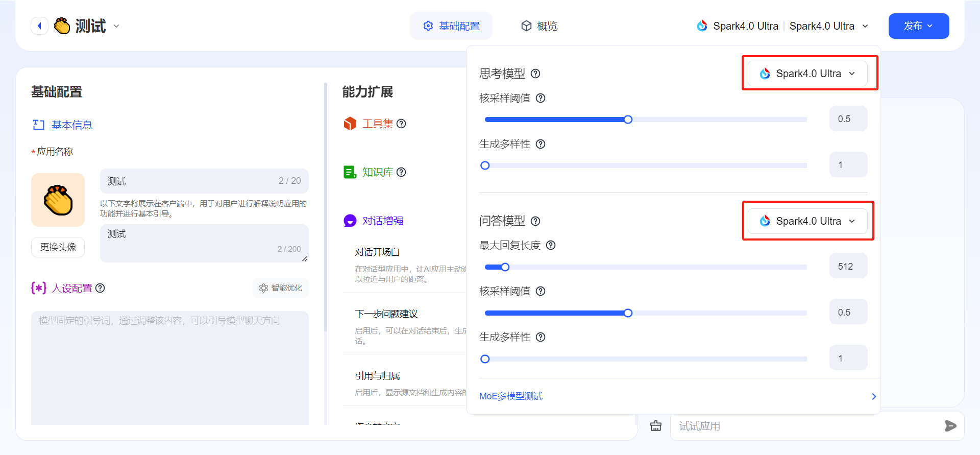Image resolution: width=980 pixels, height=455 pixels.
Task: Click 思考模型 核采样阈值 slider handle
Action: (628, 119)
